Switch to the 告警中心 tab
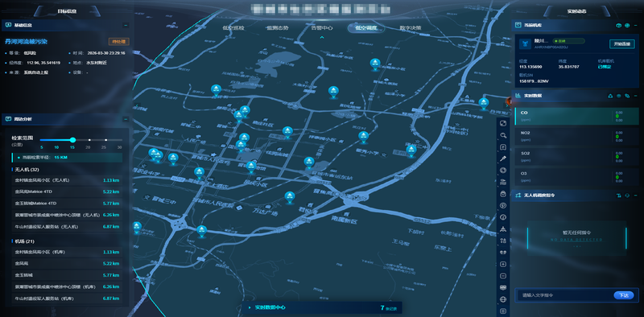Image resolution: width=644 pixels, height=317 pixels. 322,28
